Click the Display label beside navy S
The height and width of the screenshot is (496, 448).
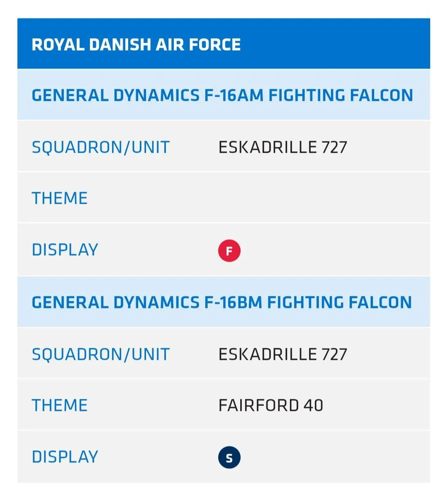pos(65,457)
